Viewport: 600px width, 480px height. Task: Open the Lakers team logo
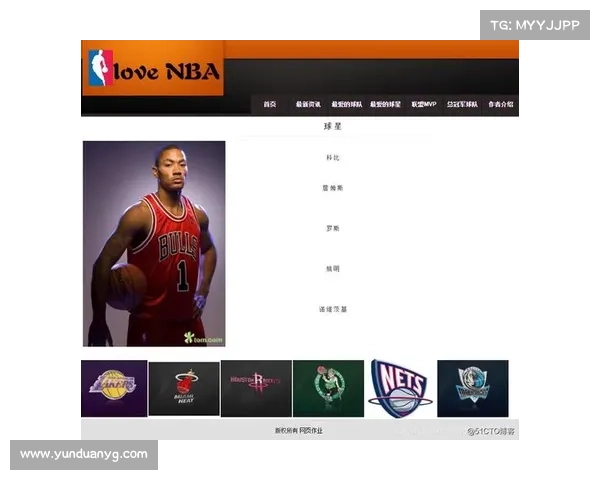[113, 388]
